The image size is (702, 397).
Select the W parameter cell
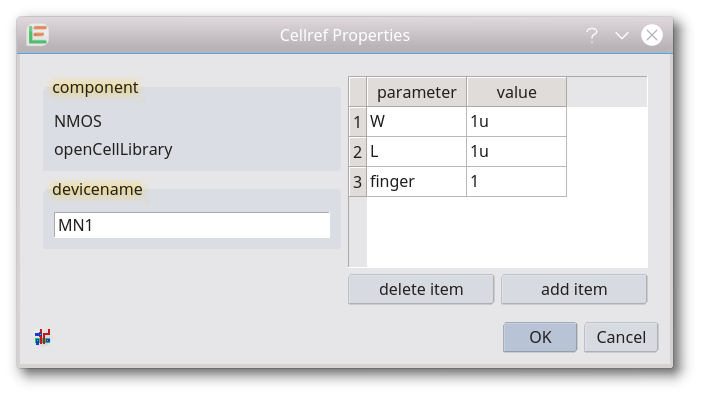coord(416,121)
